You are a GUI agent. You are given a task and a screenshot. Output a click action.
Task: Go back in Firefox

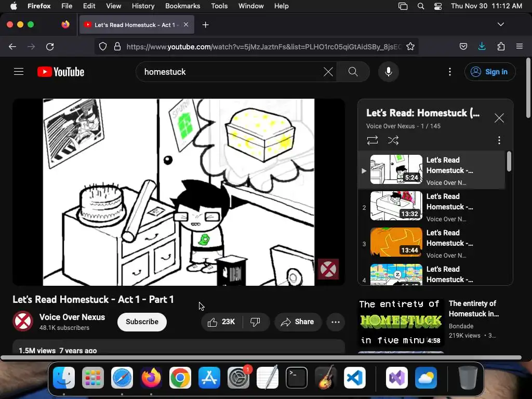click(x=12, y=46)
